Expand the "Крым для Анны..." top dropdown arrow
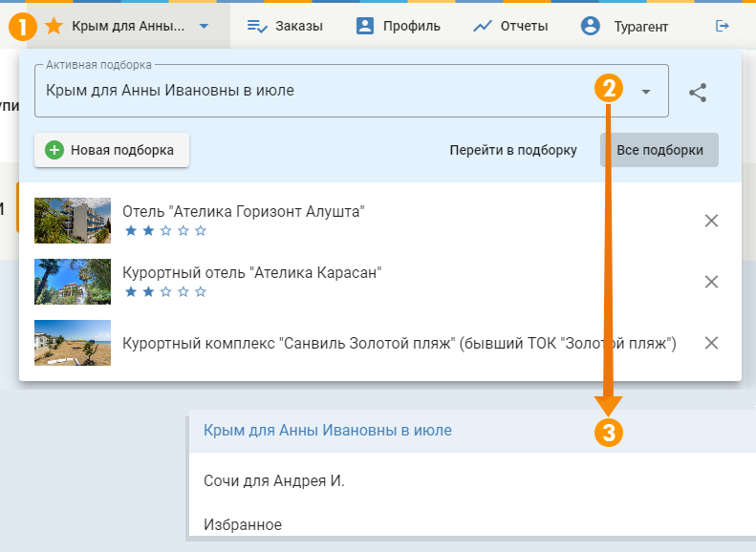Screen dimensions: 756x552 click(x=205, y=27)
